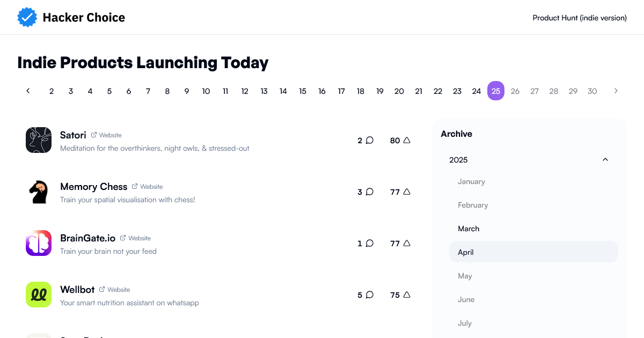
Task: Open comments for Memory Chess
Action: coord(365,192)
